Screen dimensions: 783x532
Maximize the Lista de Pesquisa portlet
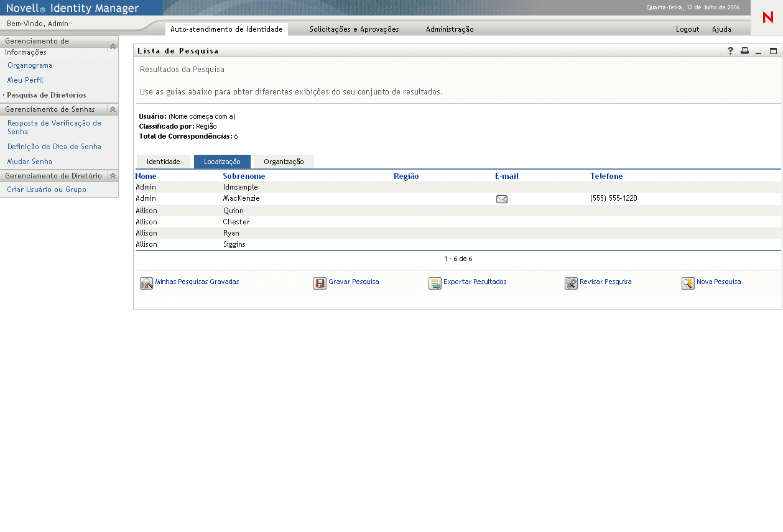click(774, 51)
